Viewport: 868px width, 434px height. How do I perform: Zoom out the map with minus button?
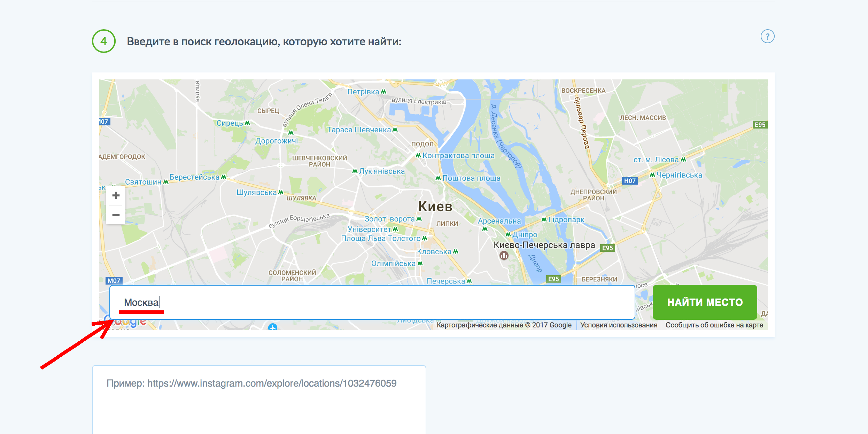click(116, 215)
